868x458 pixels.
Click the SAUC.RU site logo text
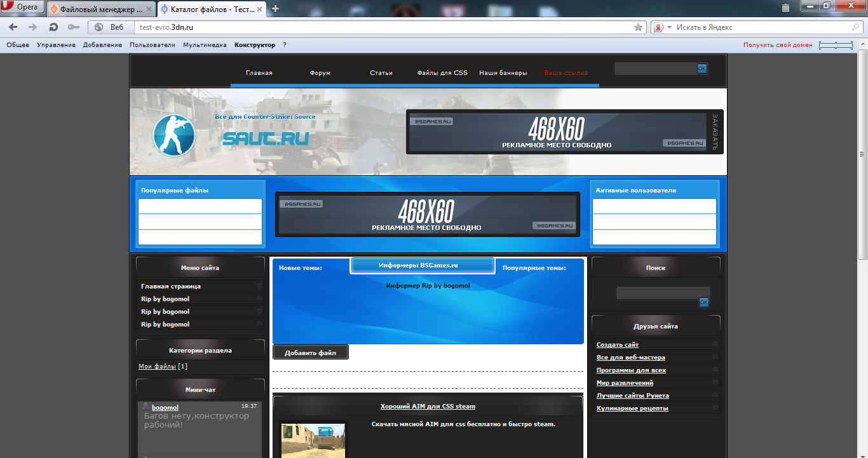(266, 138)
